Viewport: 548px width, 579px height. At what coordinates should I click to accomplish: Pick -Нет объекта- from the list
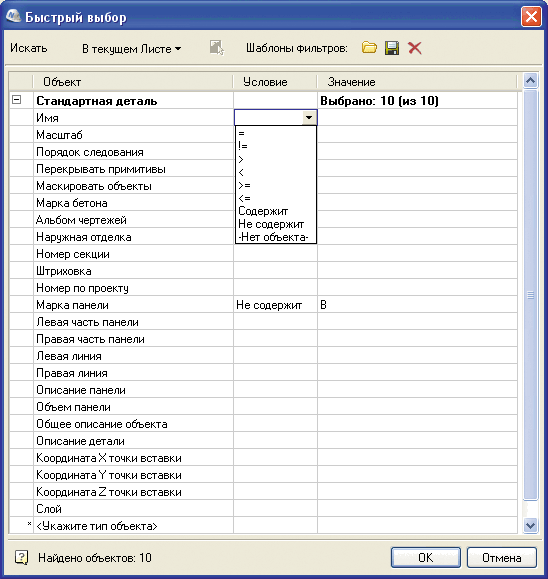point(273,237)
